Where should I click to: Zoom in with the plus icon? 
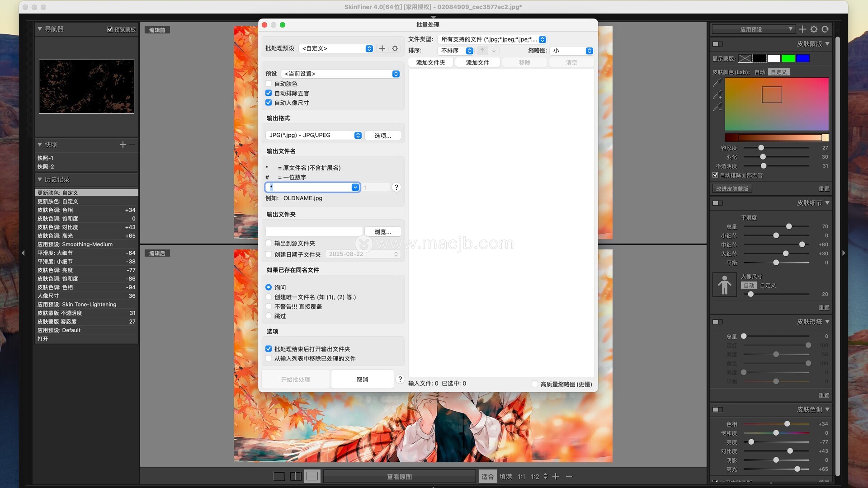556,476
